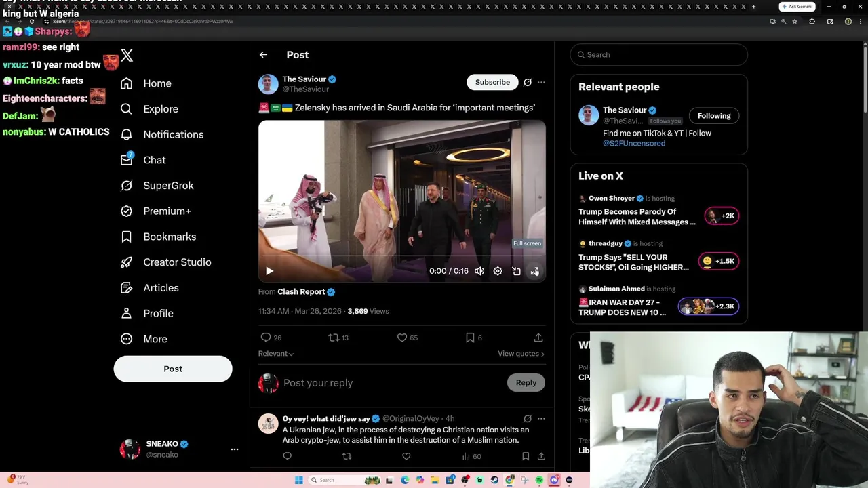Open weather widget in taskbar
Image resolution: width=868 pixels, height=488 pixels.
(x=16, y=480)
